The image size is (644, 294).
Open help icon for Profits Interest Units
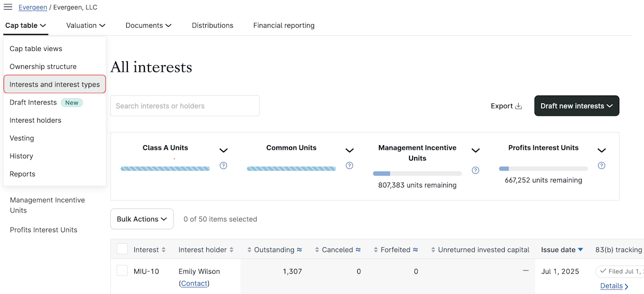point(601,165)
